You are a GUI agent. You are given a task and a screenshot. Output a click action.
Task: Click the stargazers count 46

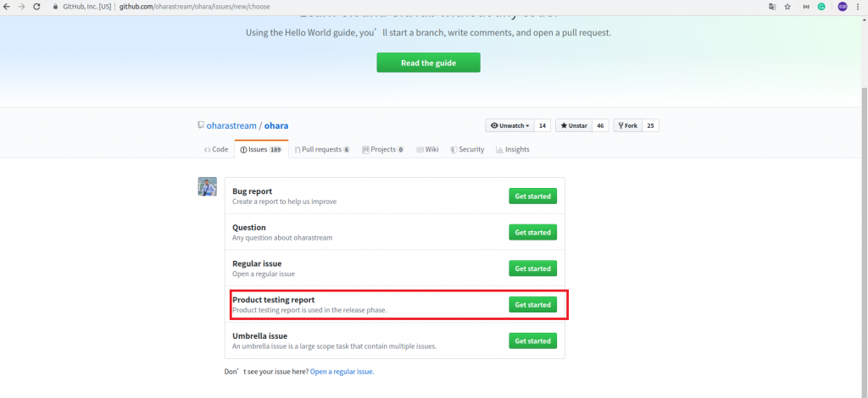[601, 125]
